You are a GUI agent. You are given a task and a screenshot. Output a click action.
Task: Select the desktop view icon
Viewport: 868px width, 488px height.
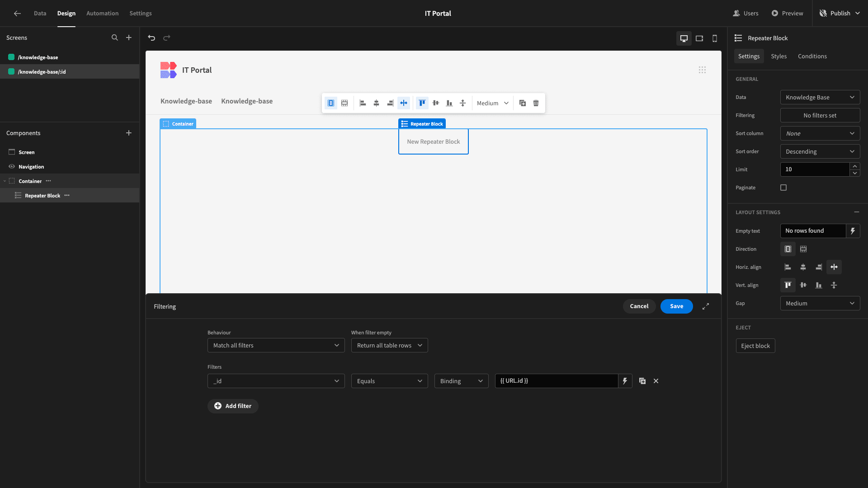pos(684,38)
